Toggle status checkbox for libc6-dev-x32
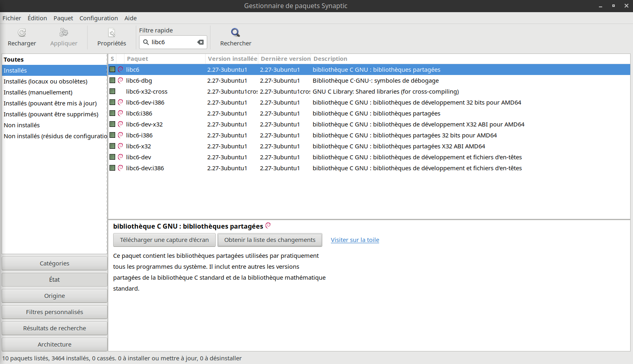The width and height of the screenshot is (633, 364). [x=112, y=124]
